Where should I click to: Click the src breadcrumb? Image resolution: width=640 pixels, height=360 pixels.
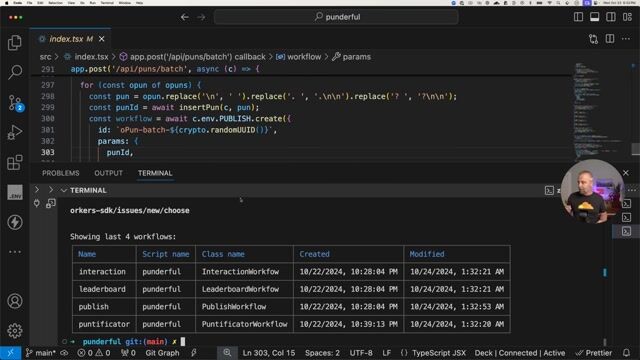pos(45,57)
